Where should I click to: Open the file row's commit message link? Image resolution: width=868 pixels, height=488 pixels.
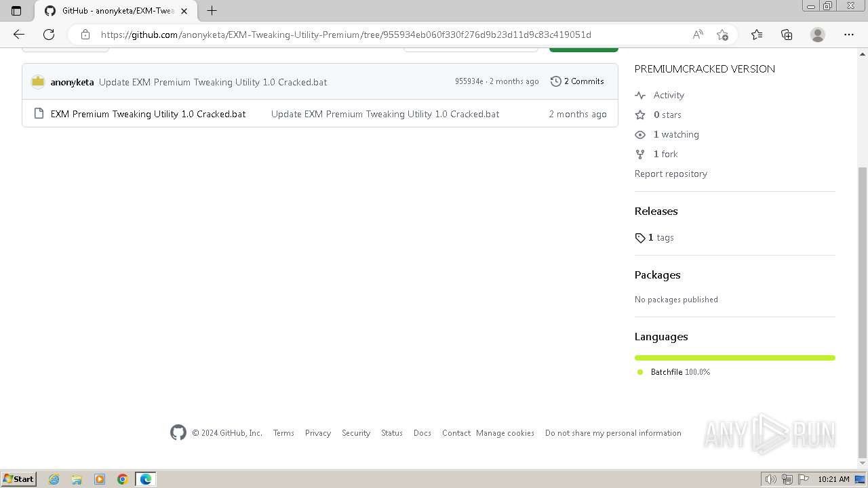[385, 114]
